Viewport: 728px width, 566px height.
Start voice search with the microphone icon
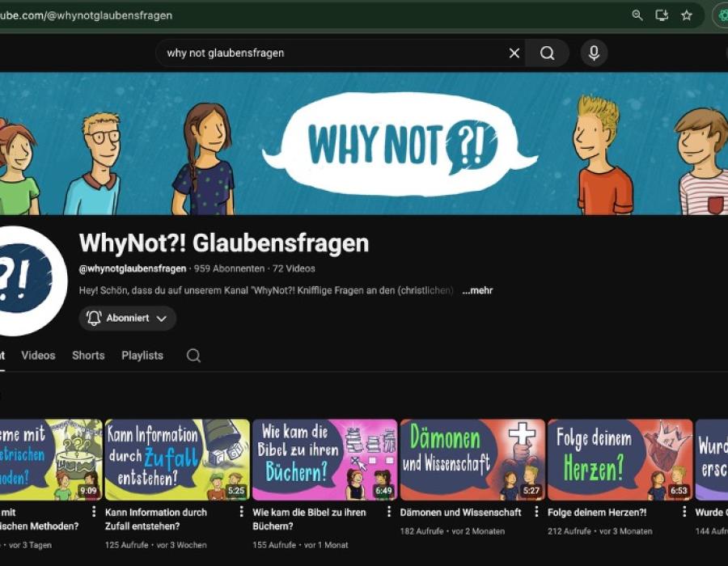coord(594,53)
